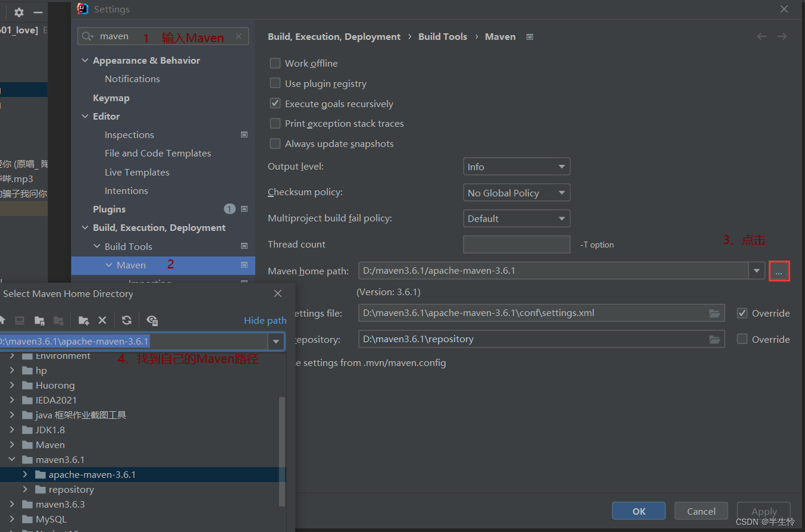Collapse Appearance & Behavior section
Viewport: 805px width, 532px height.
point(85,61)
